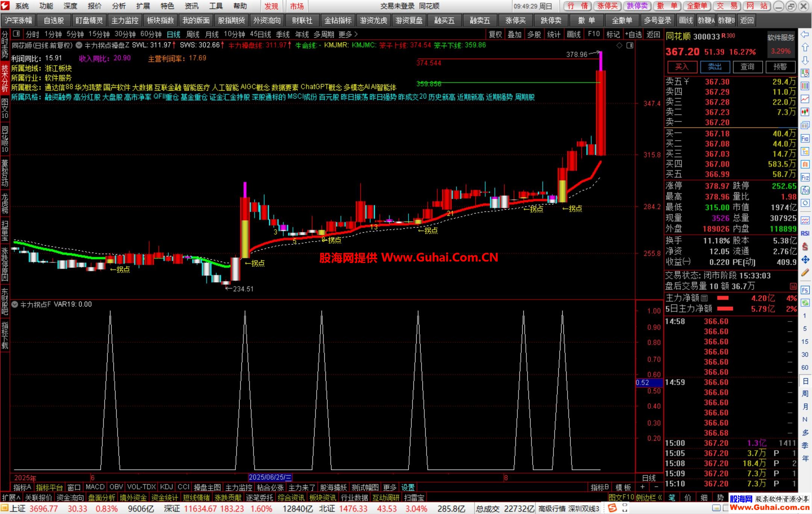Open the dropdown beside 主力拐点F indicator
The width and height of the screenshot is (812, 514).
click(15, 304)
